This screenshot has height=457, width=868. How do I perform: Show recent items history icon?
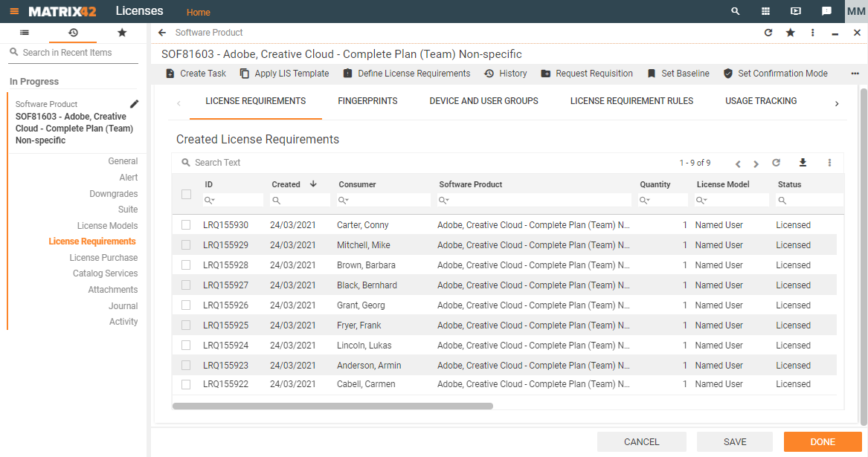(73, 33)
